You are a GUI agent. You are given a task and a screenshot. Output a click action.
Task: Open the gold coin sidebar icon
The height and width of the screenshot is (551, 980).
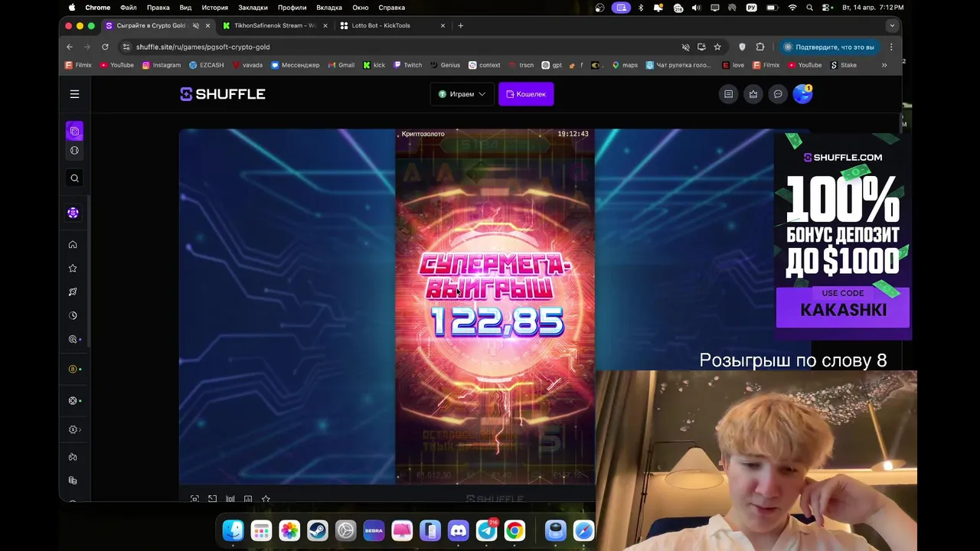click(73, 370)
